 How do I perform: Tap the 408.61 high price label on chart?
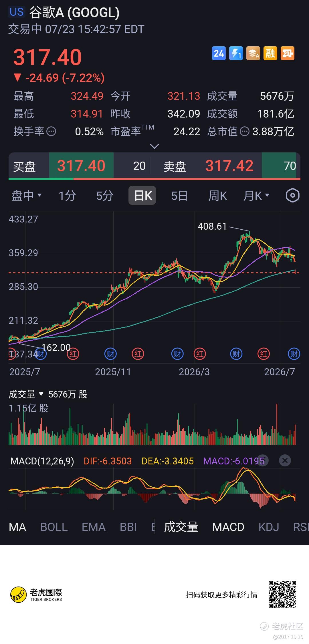pyautogui.click(x=212, y=226)
